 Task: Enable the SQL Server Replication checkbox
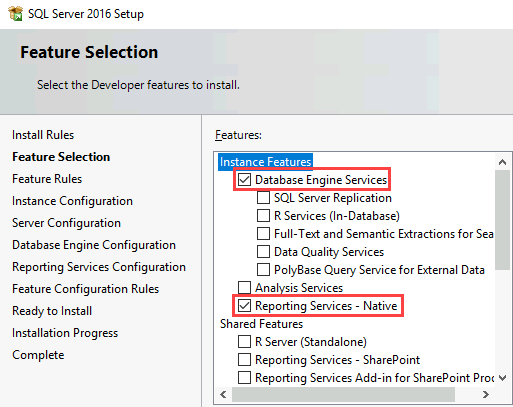click(263, 198)
